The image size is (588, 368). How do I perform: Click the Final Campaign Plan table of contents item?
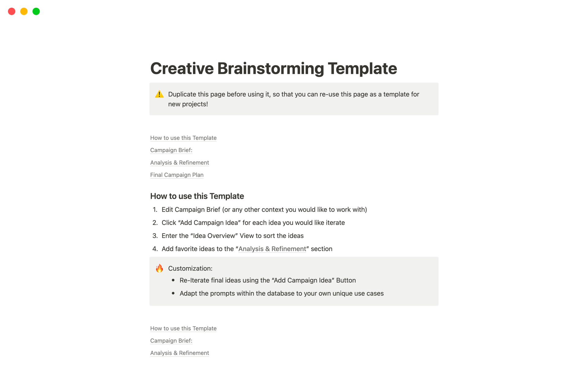[x=177, y=175]
